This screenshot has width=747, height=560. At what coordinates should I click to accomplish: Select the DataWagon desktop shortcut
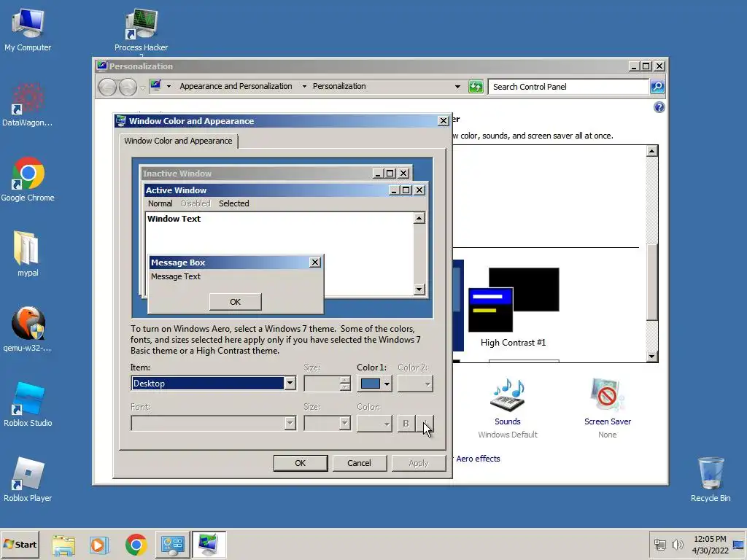tap(28, 105)
